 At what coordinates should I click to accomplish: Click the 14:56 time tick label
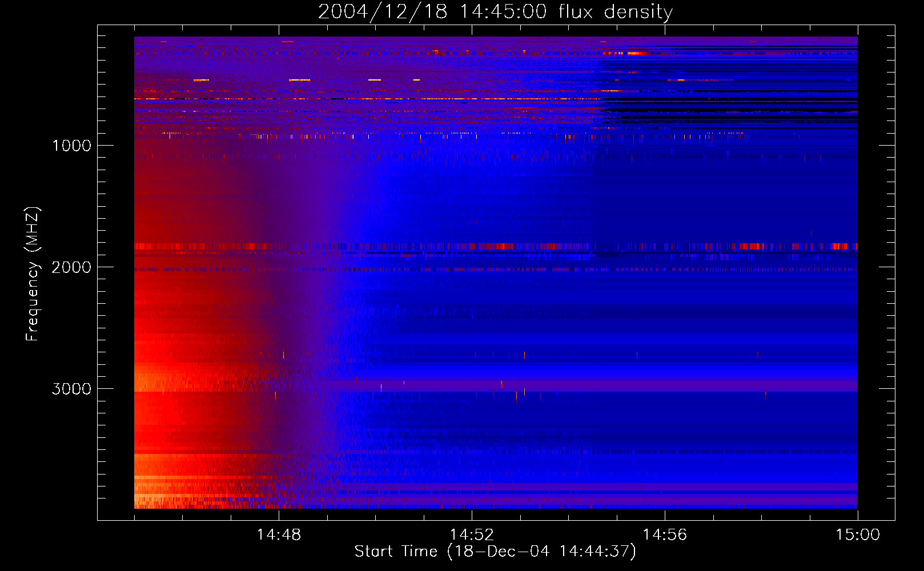click(665, 535)
